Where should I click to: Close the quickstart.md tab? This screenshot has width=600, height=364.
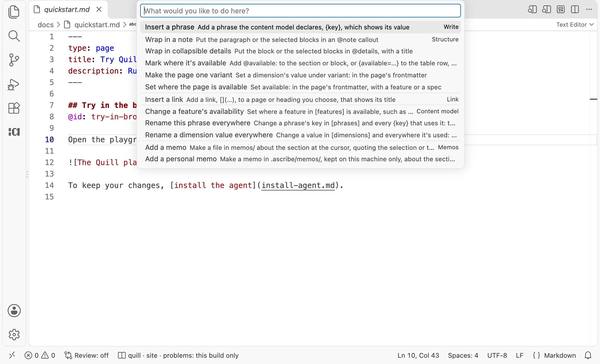99,10
